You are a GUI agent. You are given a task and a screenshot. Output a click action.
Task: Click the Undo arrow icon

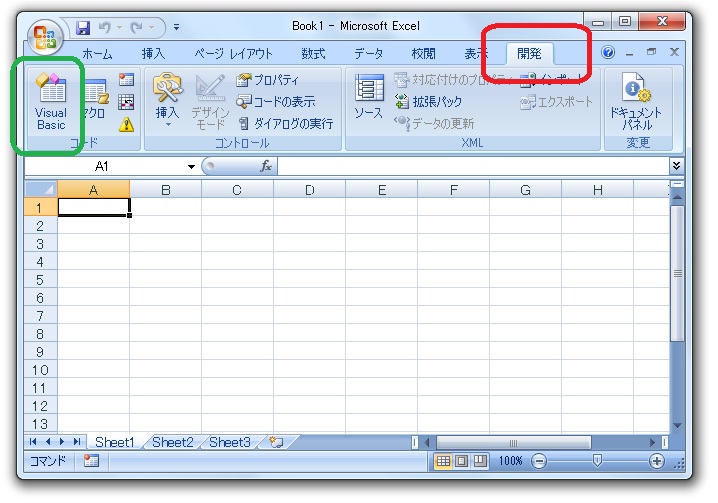105,27
